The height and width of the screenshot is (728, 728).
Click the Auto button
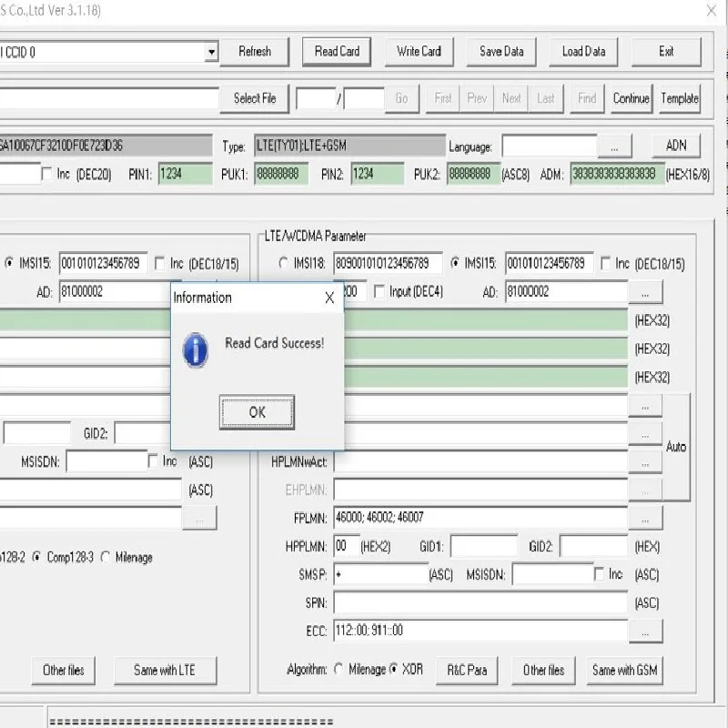[x=676, y=447]
